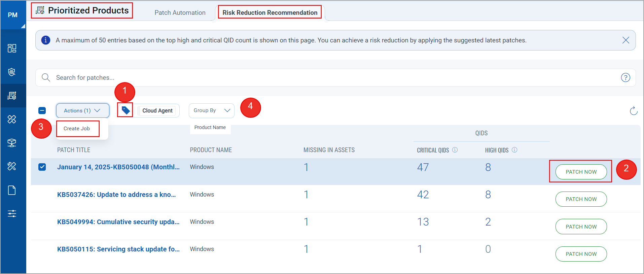Click the blue tag filter icon
This screenshot has width=644, height=274.
tap(126, 110)
